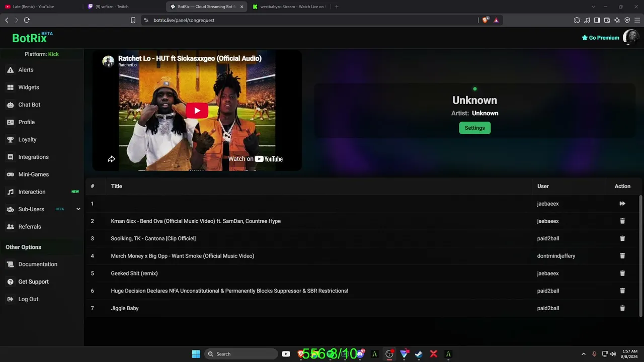Screen dimensions: 644x362
Task: Open the Brave Wallet icon
Action: (x=607, y=20)
